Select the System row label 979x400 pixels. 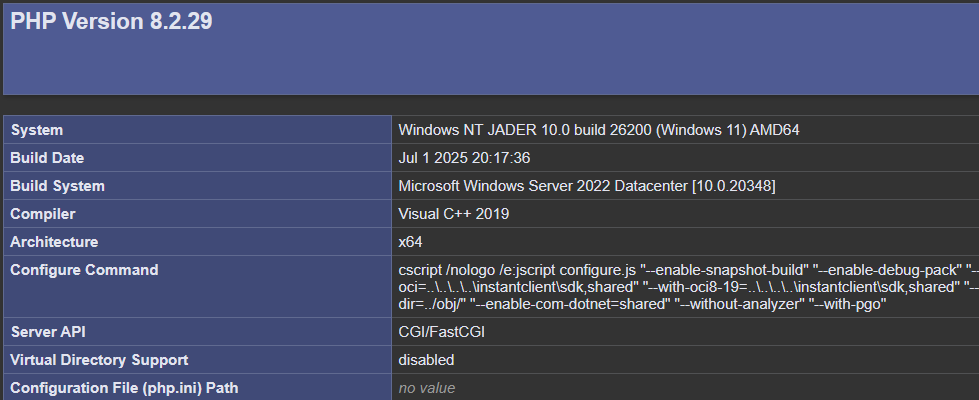click(36, 130)
